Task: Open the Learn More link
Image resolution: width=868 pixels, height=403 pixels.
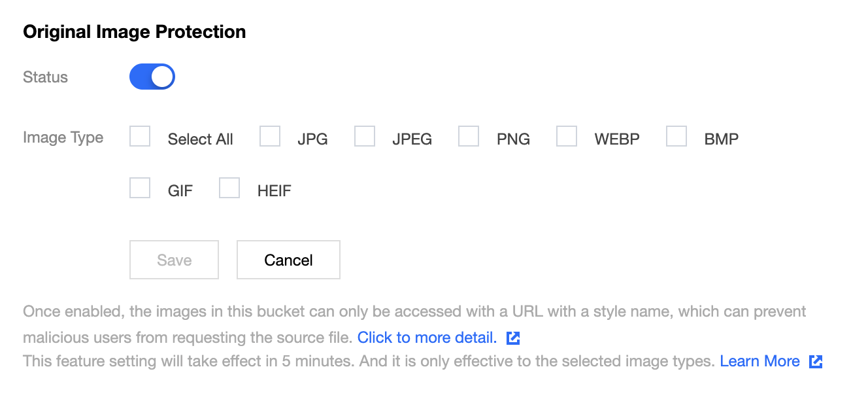Action: 759,361
